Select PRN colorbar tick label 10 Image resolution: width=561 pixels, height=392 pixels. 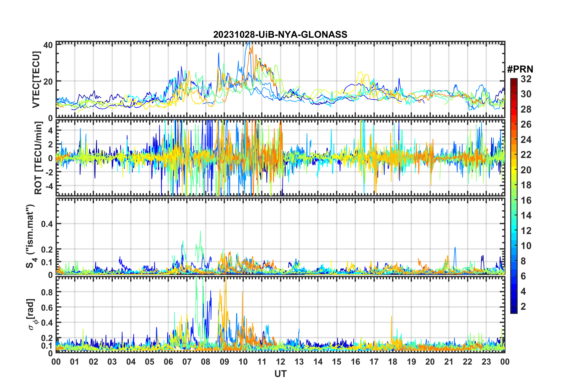point(526,246)
